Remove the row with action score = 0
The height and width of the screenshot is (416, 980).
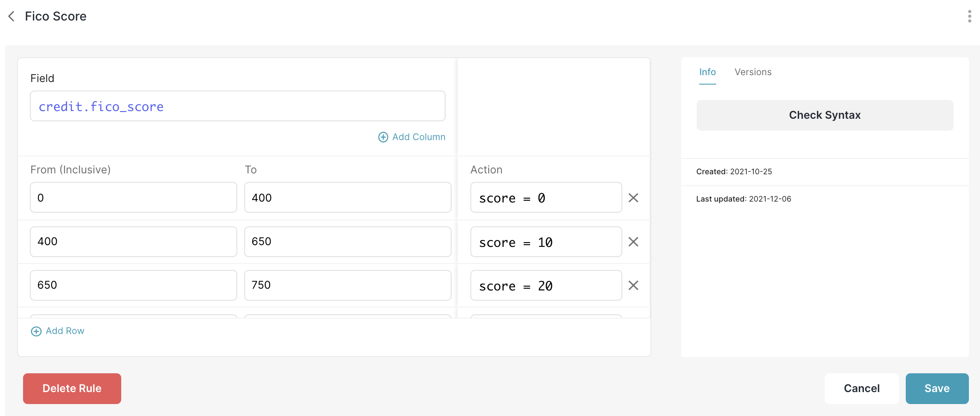click(633, 198)
